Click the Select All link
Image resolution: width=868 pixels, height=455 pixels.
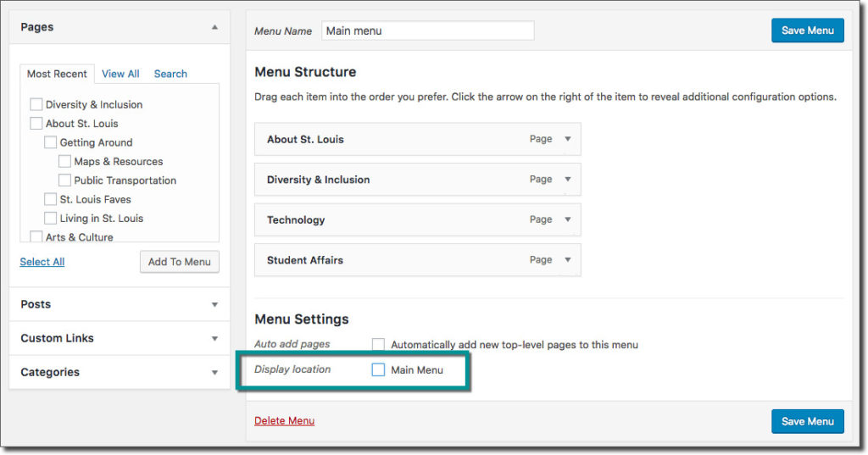[x=42, y=262]
